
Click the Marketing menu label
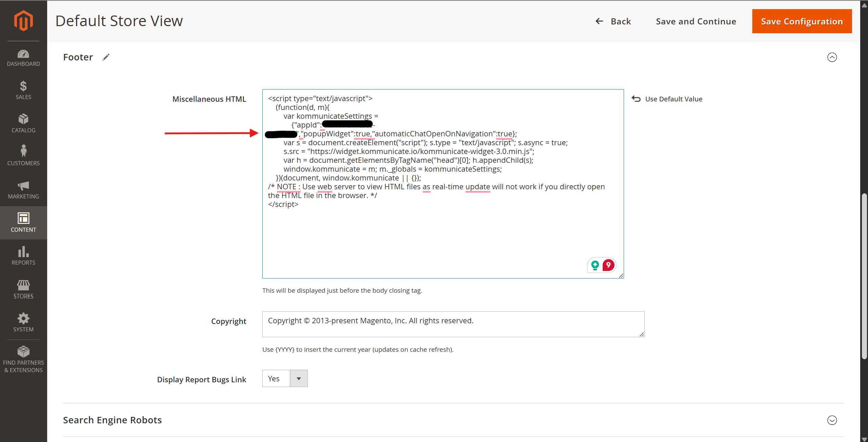tap(23, 196)
